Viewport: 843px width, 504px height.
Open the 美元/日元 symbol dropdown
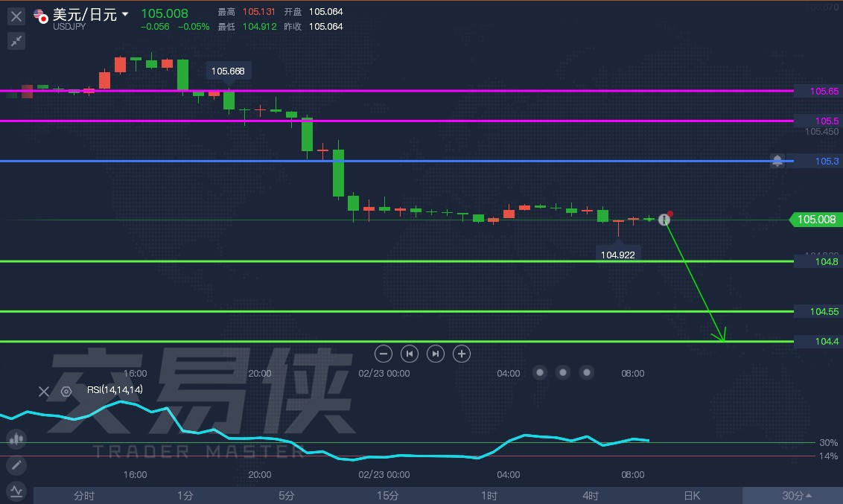125,14
